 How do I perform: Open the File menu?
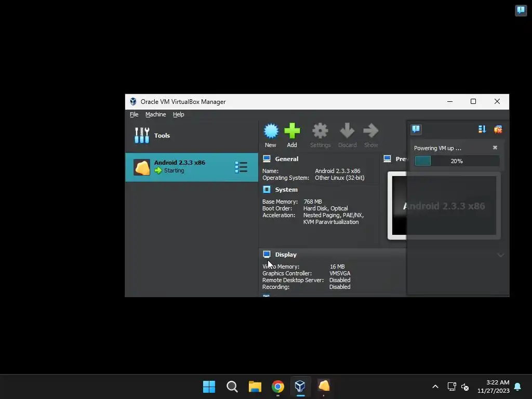click(134, 114)
